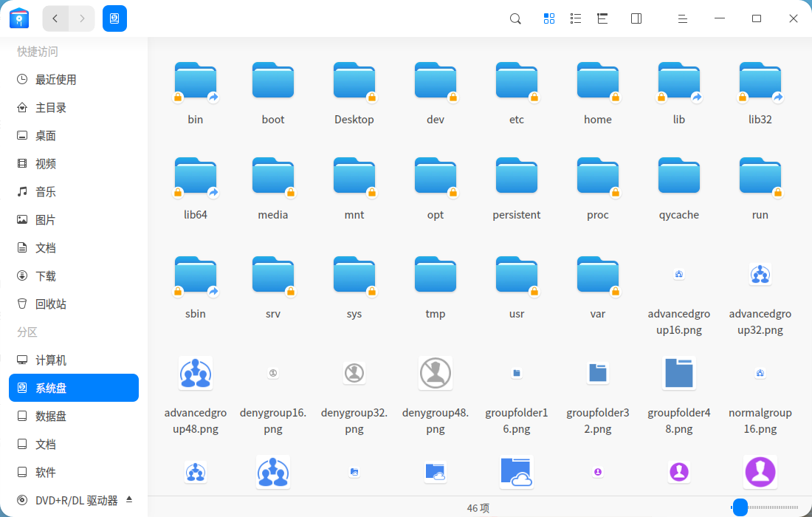This screenshot has height=517, width=812.
Task: Select normalgroup16.png file
Action: pos(760,373)
